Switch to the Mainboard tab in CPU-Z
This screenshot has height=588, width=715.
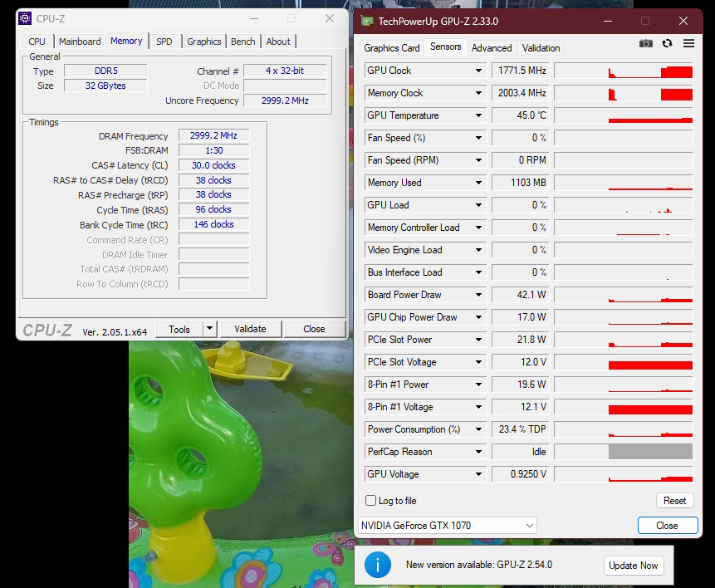(80, 42)
